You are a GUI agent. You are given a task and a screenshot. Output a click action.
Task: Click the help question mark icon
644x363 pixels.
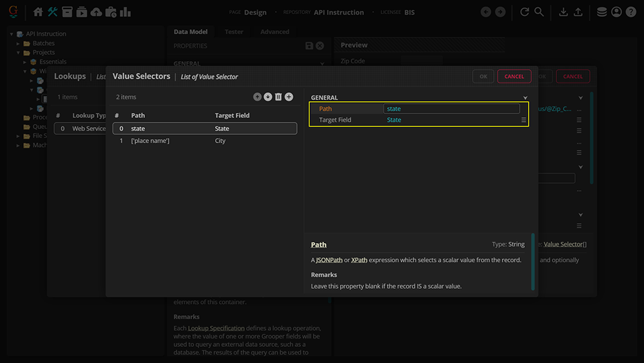click(631, 12)
